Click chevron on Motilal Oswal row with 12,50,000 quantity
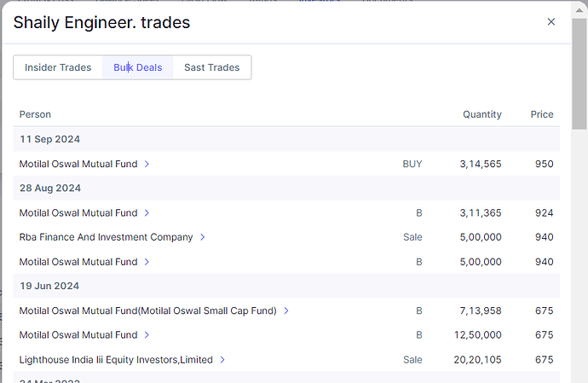The image size is (588, 383). [147, 335]
